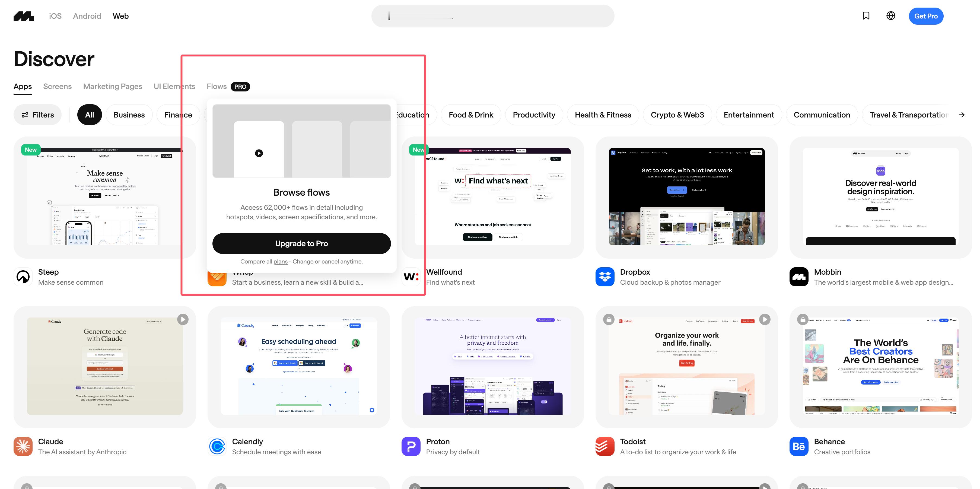Click the Mobbin logo in header
This screenshot has width=980, height=489.
coord(24,16)
